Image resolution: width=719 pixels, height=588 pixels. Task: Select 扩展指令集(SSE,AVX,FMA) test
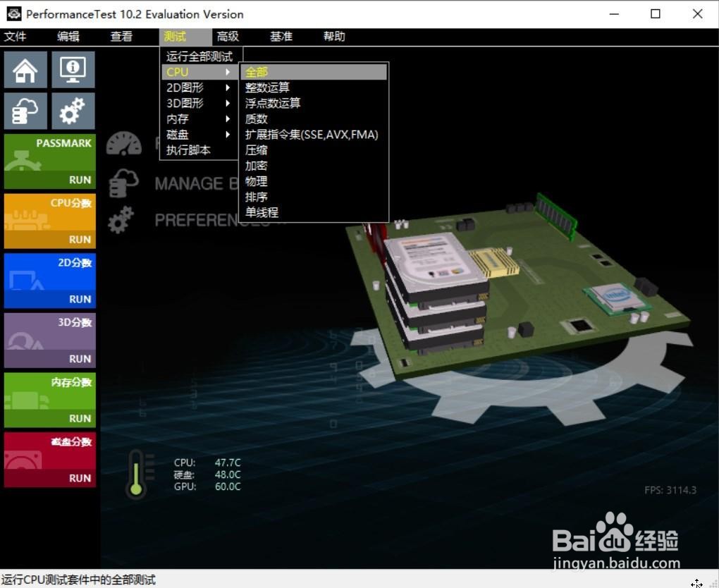(x=314, y=135)
